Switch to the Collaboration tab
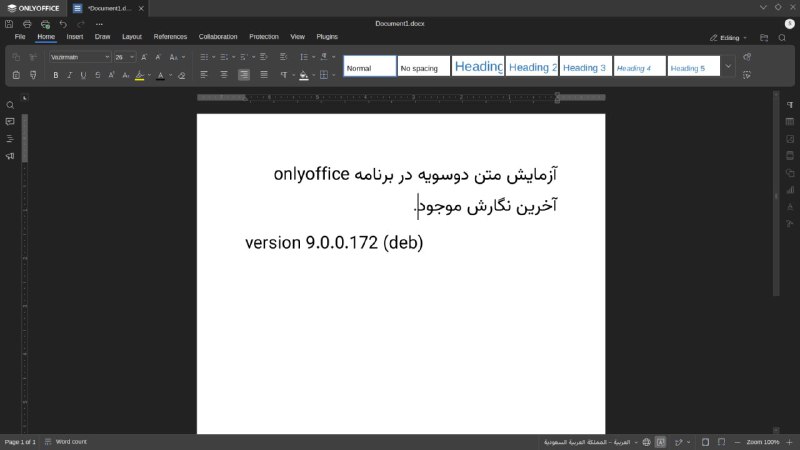The width and height of the screenshot is (800, 450). coord(218,37)
